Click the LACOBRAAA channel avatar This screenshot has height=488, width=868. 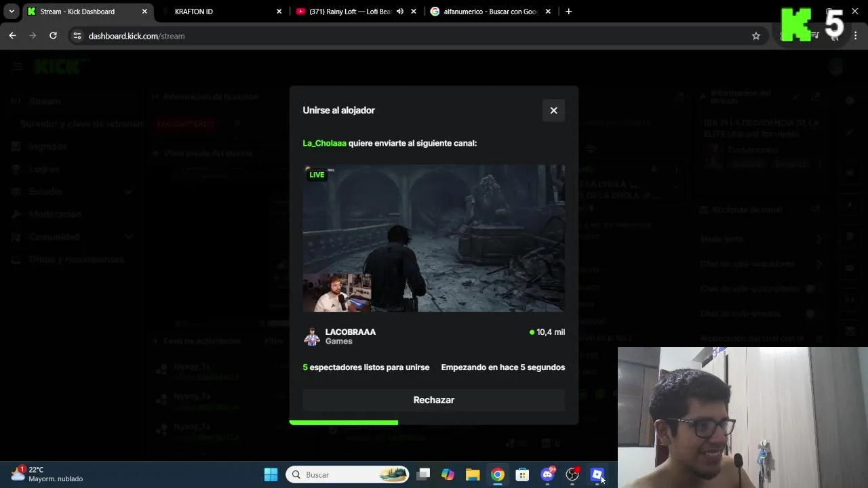point(312,336)
